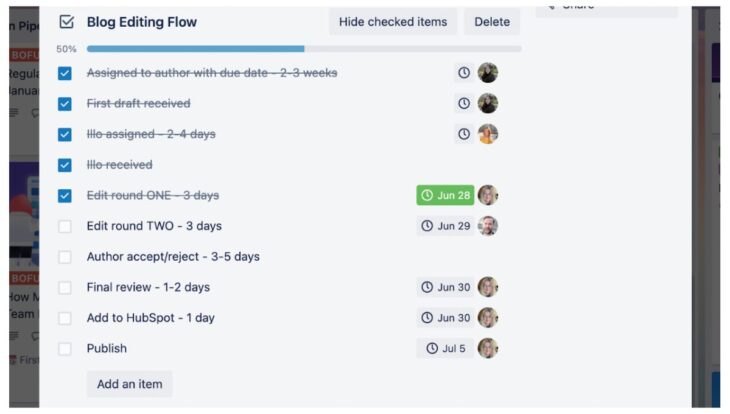
Task: Select the Author accept/reject checklist item text
Action: click(173, 257)
